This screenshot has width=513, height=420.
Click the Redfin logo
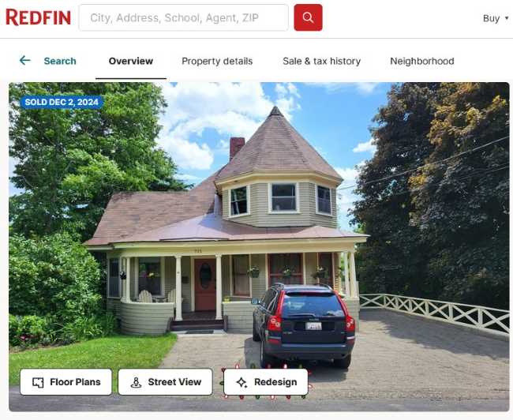coord(39,17)
